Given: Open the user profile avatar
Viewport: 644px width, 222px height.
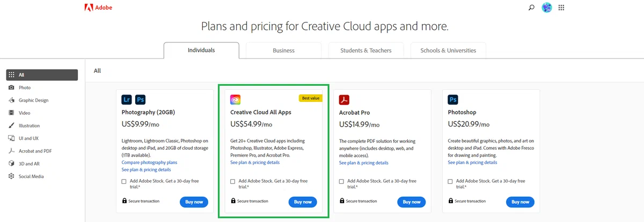Looking at the screenshot, I should pos(547,8).
